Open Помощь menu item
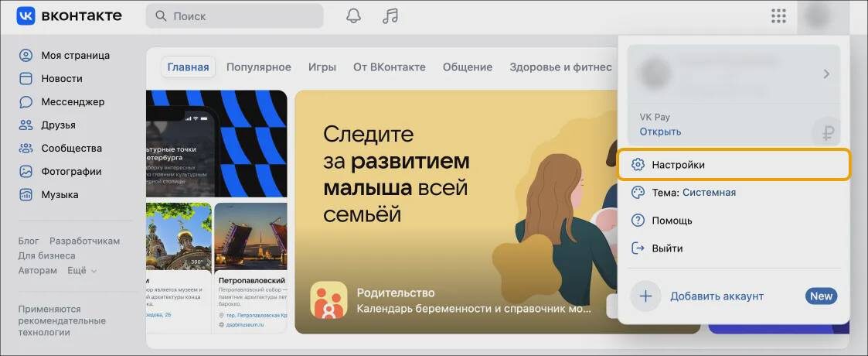Viewport: 868px width, 356px height. click(734, 220)
